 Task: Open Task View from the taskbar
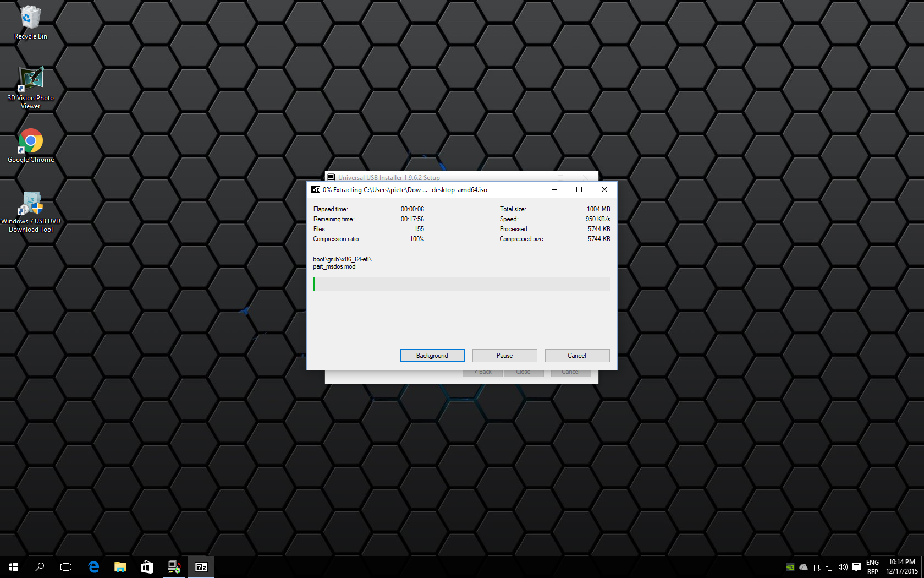(66, 567)
